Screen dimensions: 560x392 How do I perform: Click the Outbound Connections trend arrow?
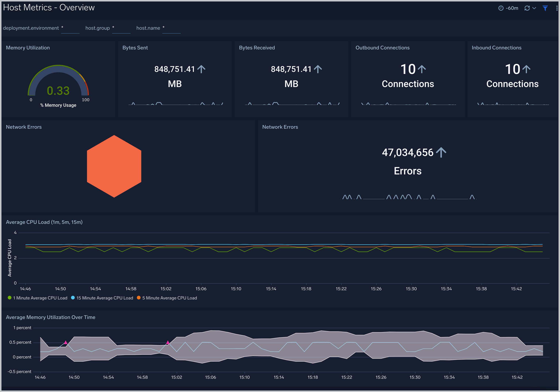click(422, 69)
